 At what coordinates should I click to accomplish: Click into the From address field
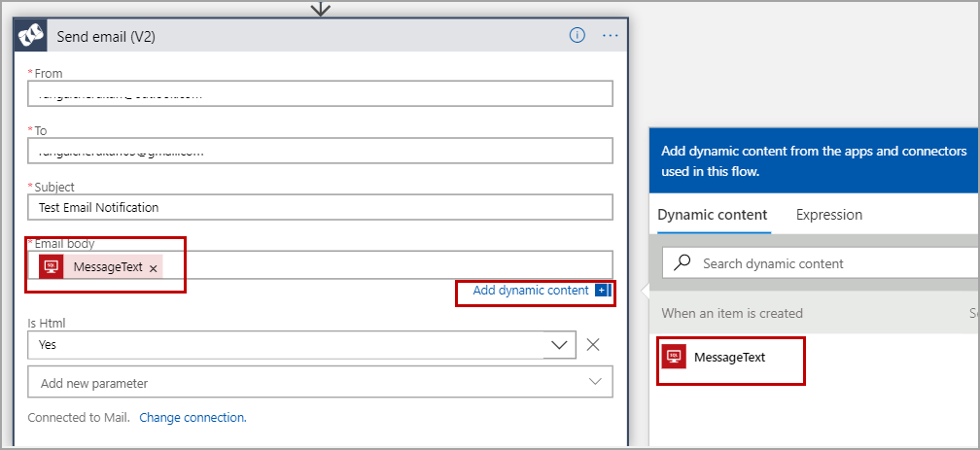click(321, 93)
